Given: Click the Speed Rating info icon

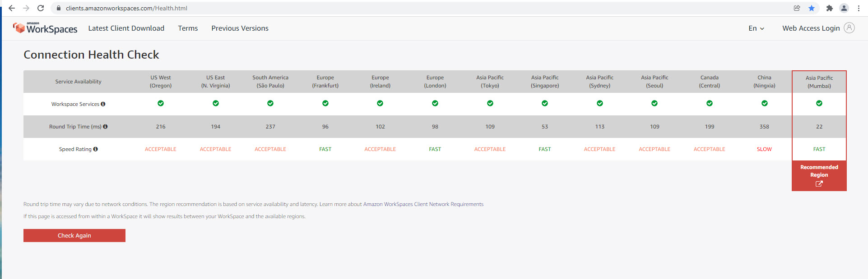Looking at the screenshot, I should [95, 149].
